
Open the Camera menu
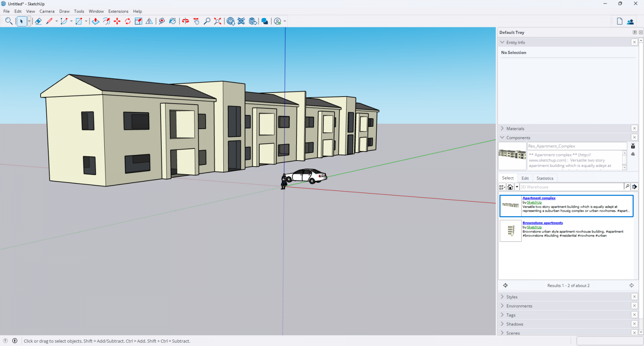pyautogui.click(x=47, y=11)
